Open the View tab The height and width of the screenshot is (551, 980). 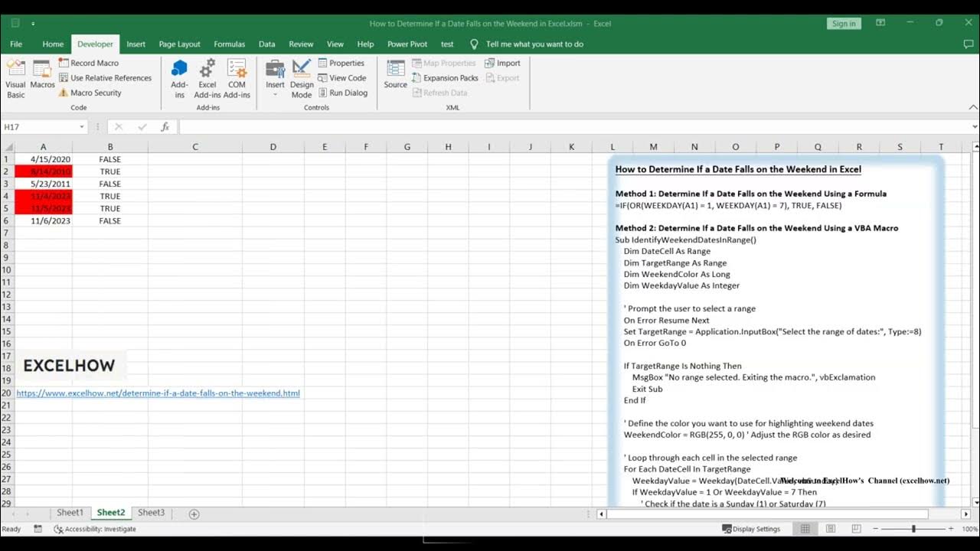coord(335,44)
